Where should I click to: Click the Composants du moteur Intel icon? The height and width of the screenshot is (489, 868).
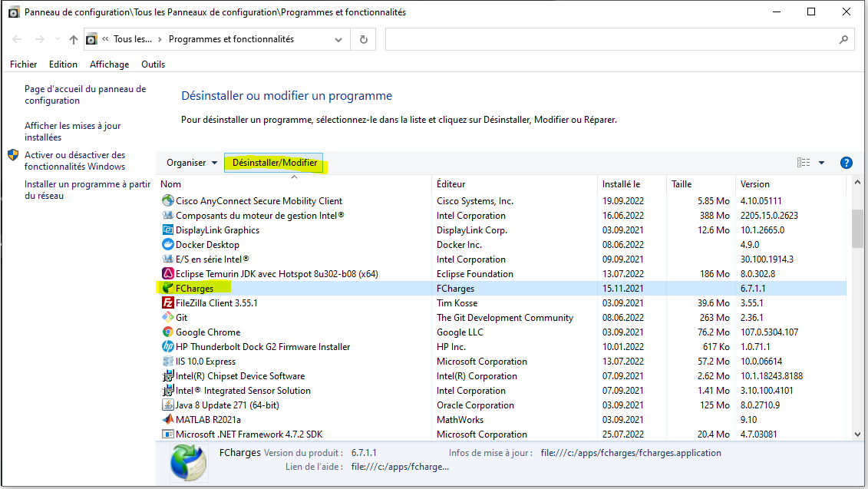pyautogui.click(x=168, y=216)
